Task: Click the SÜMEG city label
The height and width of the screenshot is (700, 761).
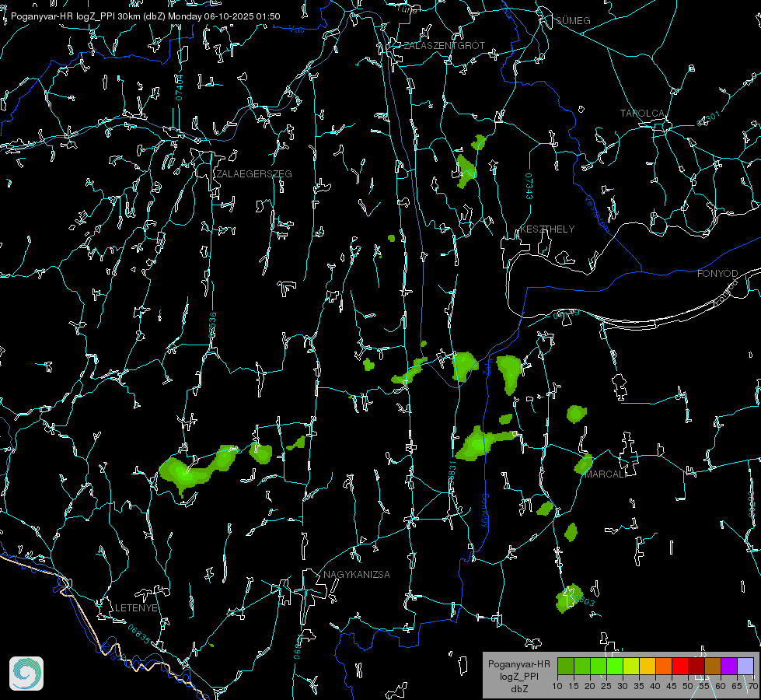Action: click(573, 20)
